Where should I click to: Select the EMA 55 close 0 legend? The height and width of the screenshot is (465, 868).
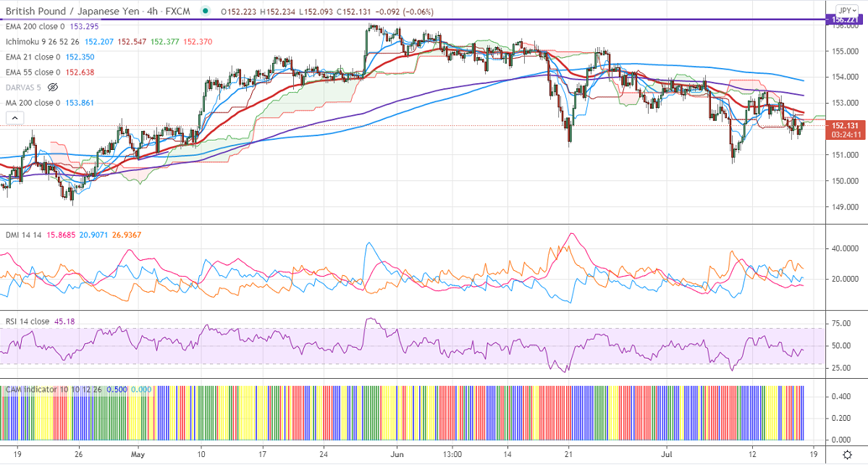pos(33,72)
